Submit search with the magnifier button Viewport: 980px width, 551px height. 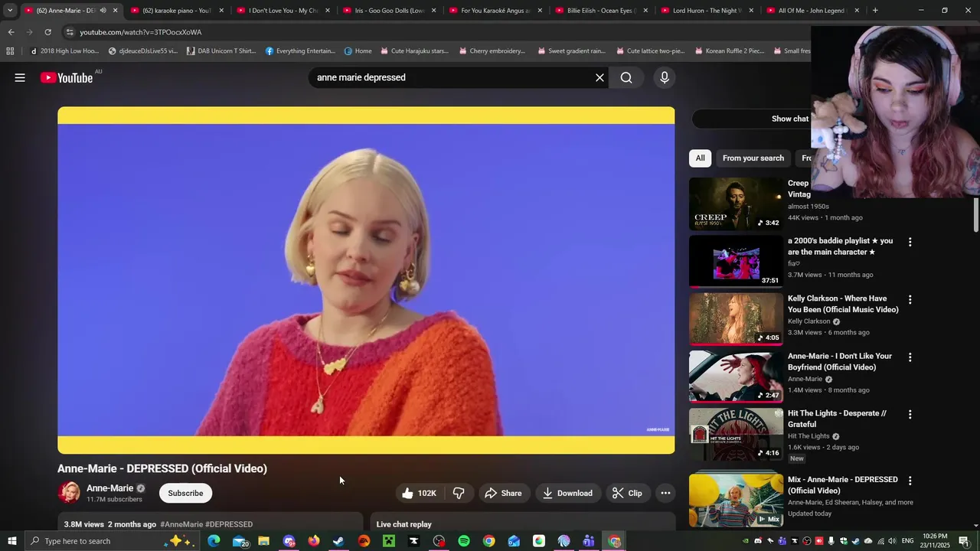[x=626, y=77]
